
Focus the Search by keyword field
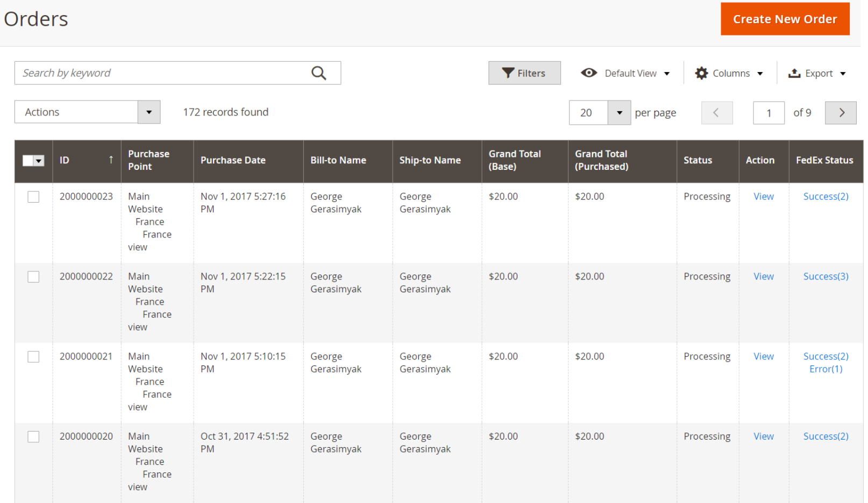pyautogui.click(x=161, y=73)
